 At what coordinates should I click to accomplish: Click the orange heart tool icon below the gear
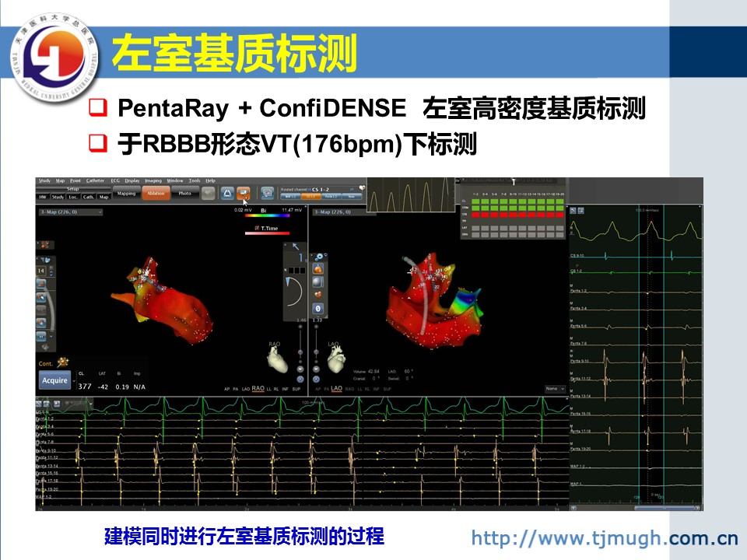(x=317, y=269)
